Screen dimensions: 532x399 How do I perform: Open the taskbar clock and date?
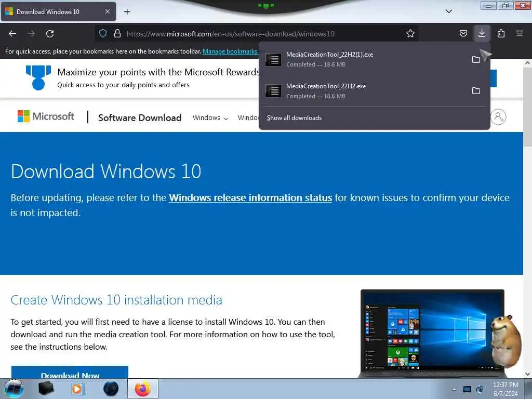pos(506,389)
